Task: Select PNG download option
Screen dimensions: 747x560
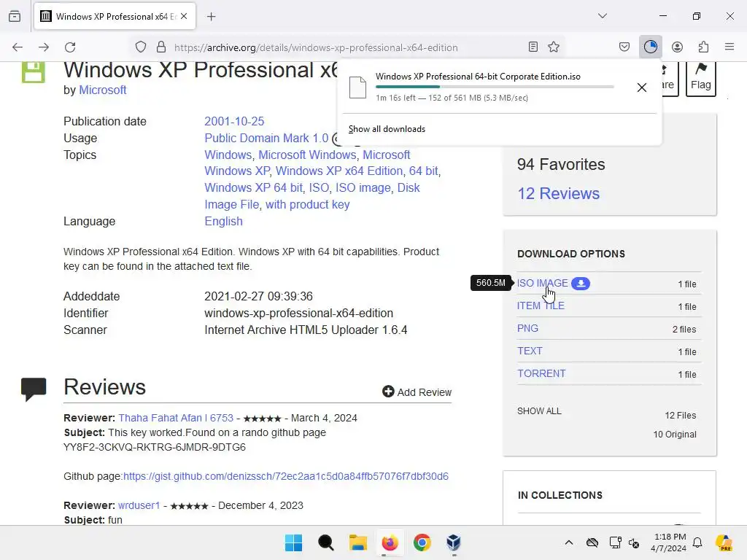Action: (528, 329)
